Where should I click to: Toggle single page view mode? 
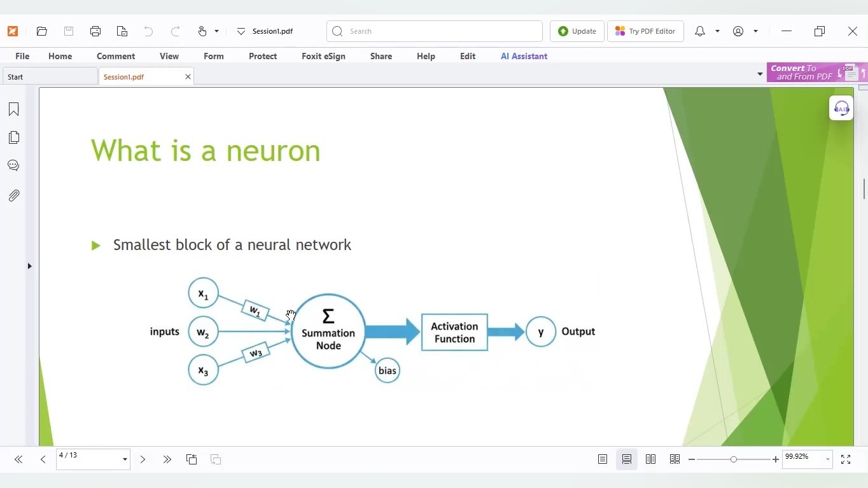[603, 459]
